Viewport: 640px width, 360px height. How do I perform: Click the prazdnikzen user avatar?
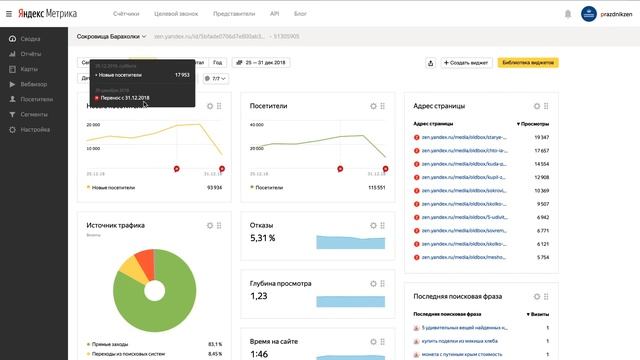click(589, 14)
